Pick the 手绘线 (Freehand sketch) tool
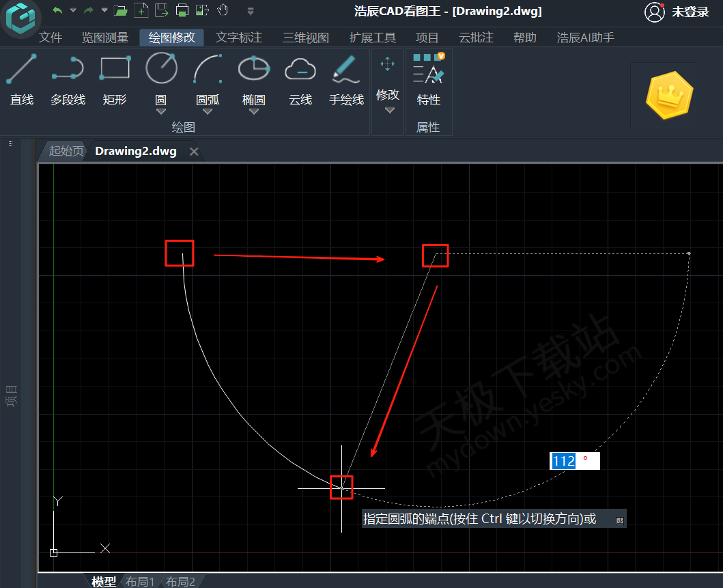Screen dimensions: 723x588 tap(346, 79)
